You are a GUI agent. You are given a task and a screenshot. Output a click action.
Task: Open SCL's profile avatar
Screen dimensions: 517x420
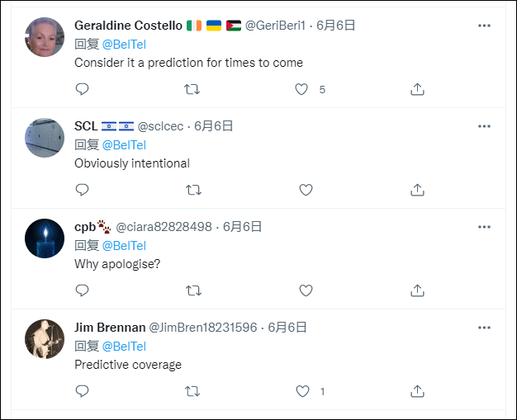tap(45, 138)
